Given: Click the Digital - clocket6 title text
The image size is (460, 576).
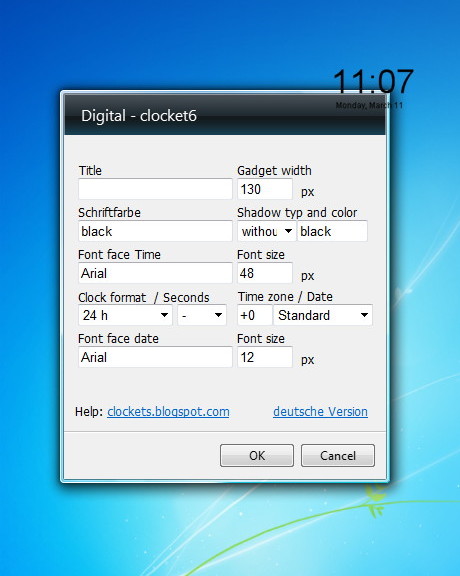Looking at the screenshot, I should click(x=139, y=116).
